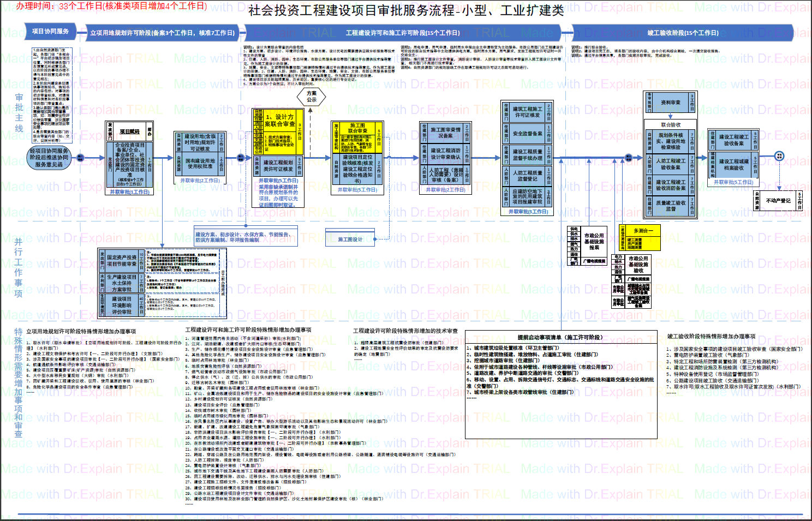Click the 生产建设项目水土保持方案审批 box

point(121,283)
